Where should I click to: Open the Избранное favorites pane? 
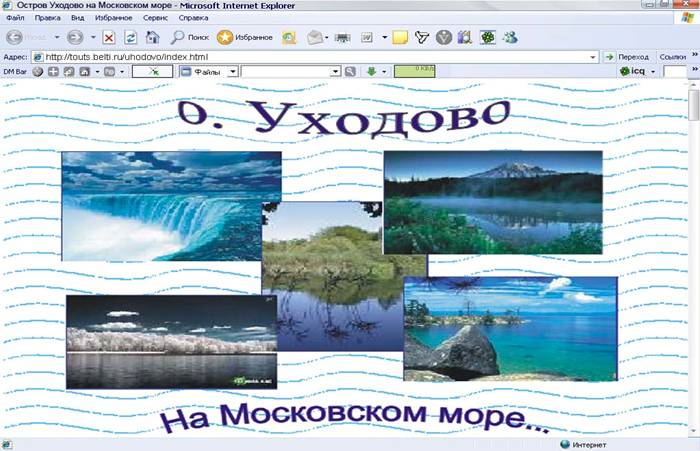click(x=245, y=38)
